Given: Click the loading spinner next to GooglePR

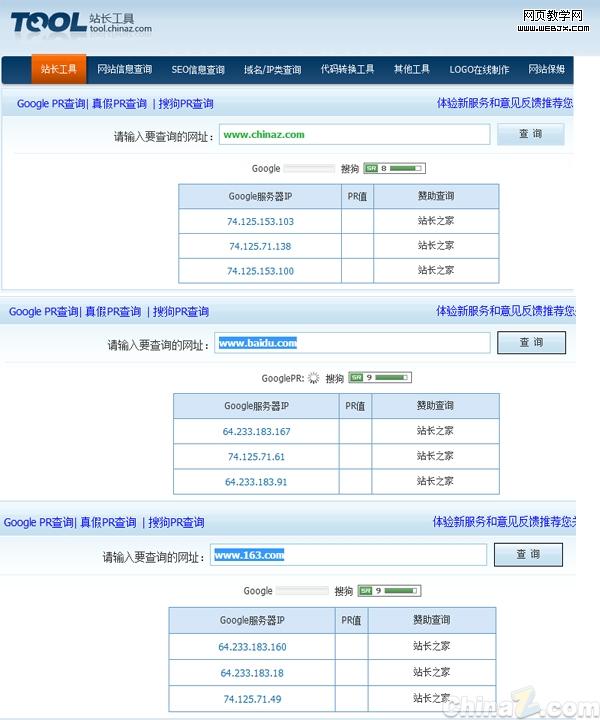Looking at the screenshot, I should pyautogui.click(x=313, y=378).
